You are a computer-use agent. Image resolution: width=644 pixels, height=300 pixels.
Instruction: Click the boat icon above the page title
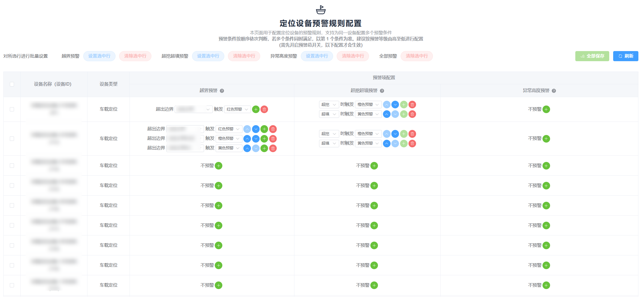tap(320, 10)
